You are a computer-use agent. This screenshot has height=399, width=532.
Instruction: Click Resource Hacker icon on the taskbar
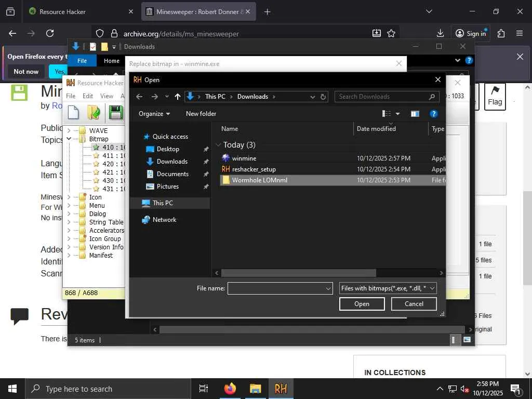281,389
